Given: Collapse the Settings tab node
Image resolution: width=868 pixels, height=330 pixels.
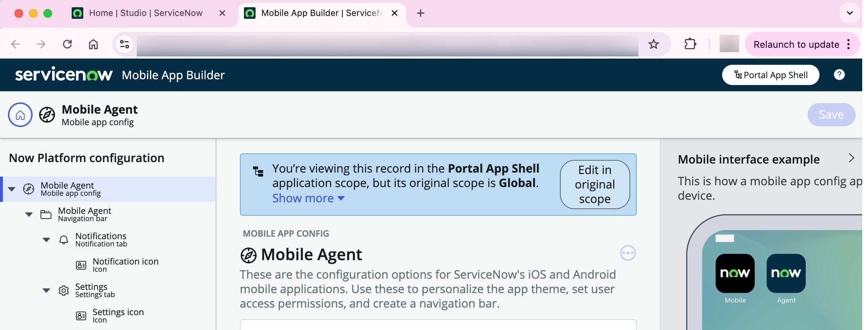Looking at the screenshot, I should tap(46, 290).
